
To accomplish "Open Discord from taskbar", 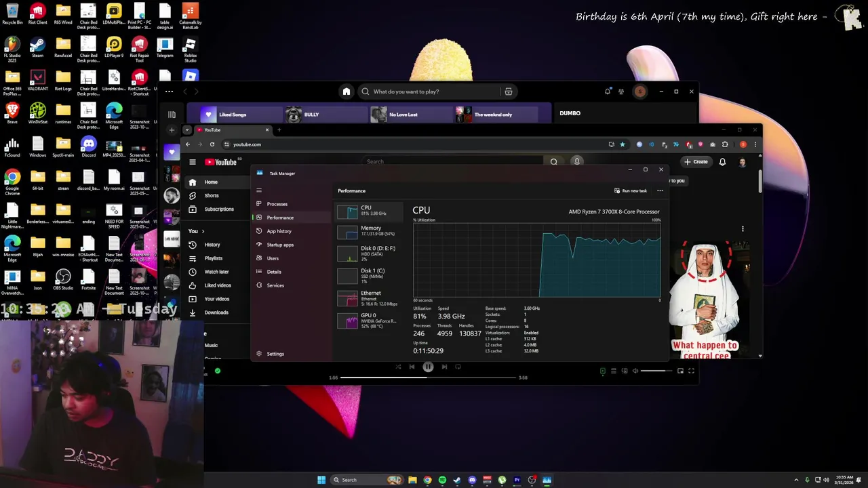I will click(x=472, y=480).
